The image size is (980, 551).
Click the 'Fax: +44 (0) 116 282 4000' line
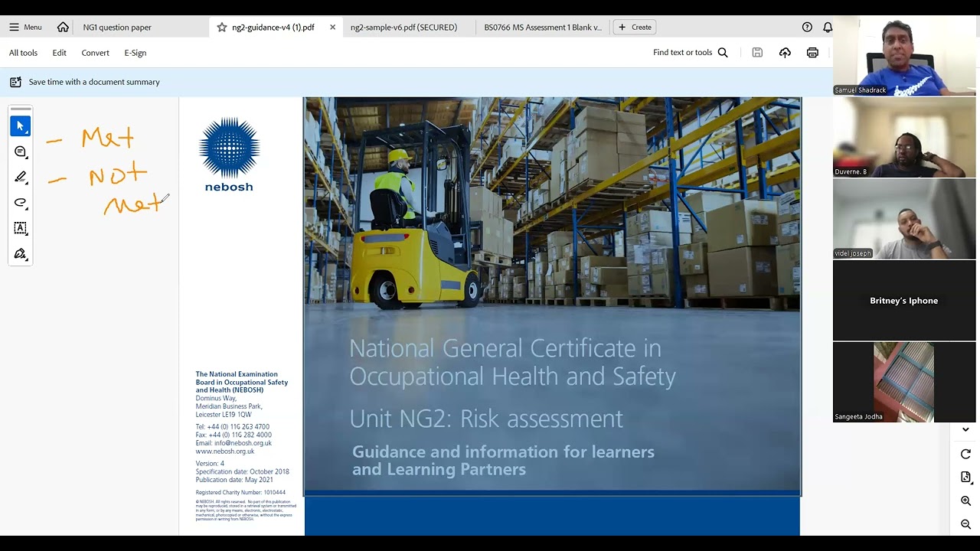(234, 435)
